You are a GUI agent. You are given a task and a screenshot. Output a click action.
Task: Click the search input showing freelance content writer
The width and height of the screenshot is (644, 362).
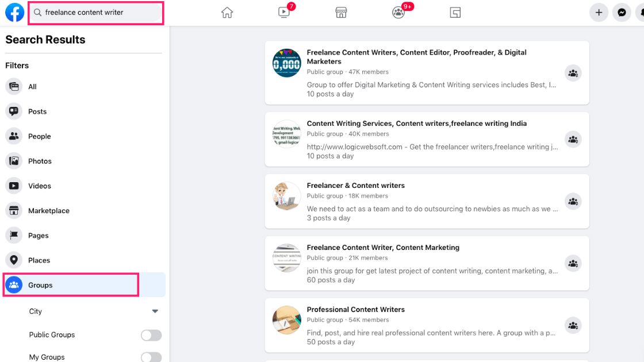click(95, 11)
